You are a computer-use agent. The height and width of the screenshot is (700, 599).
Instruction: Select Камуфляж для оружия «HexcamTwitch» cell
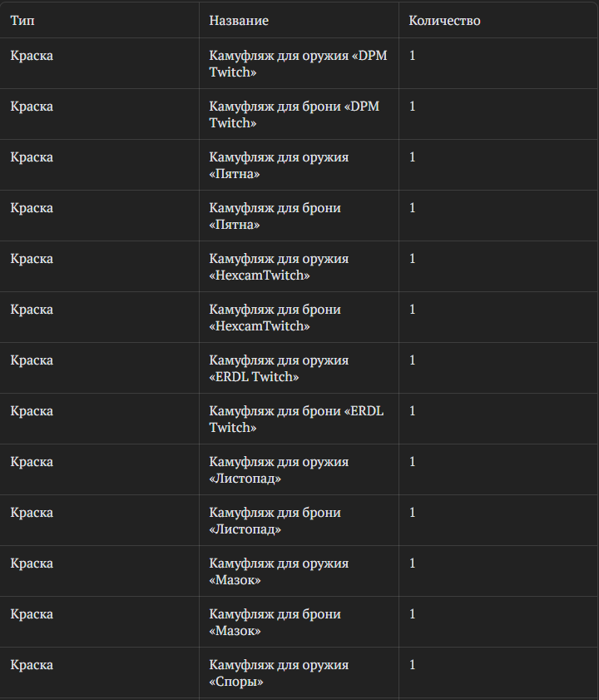[279, 266]
